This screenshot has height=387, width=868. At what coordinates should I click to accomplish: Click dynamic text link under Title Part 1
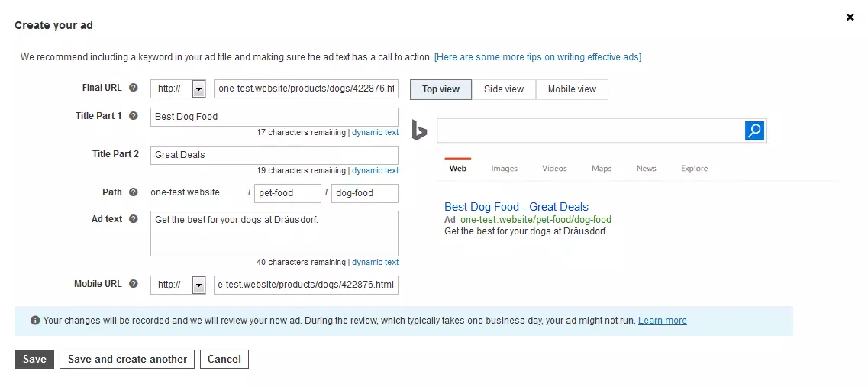tap(376, 132)
